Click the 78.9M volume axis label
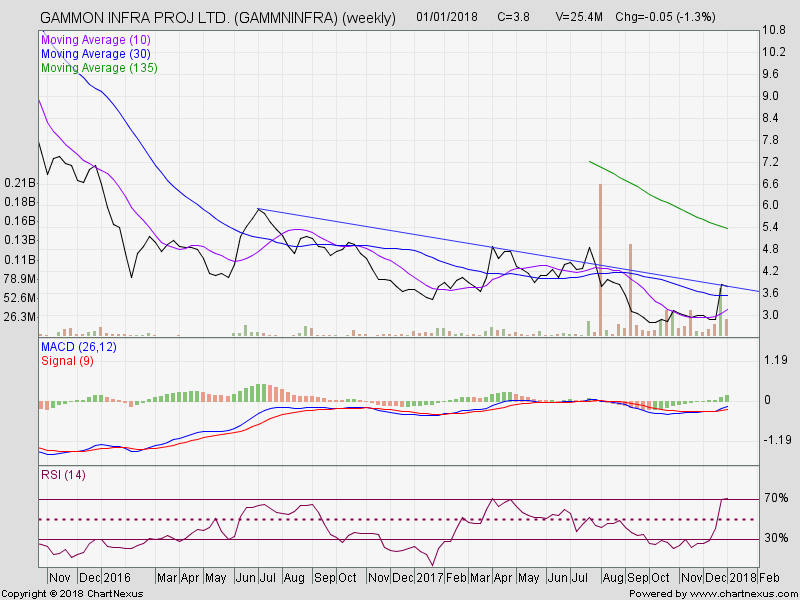Image resolution: width=800 pixels, height=600 pixels. coord(19,279)
